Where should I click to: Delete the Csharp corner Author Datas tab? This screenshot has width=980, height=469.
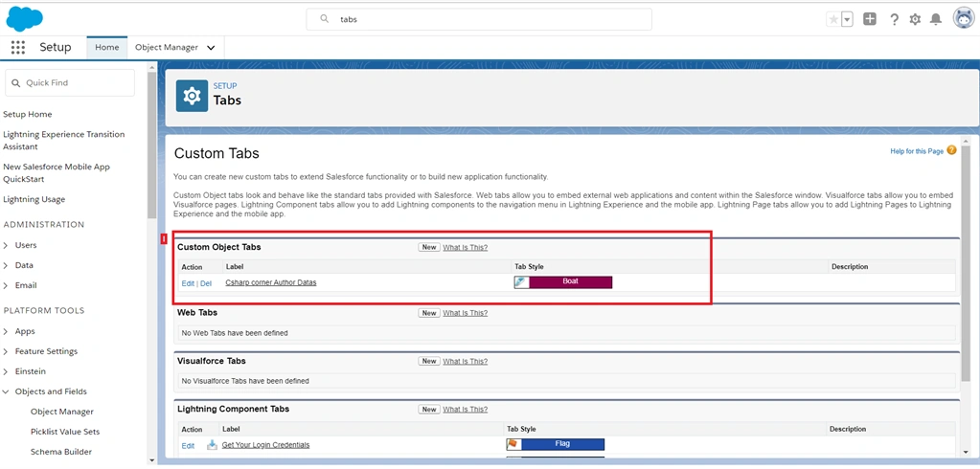coord(206,283)
